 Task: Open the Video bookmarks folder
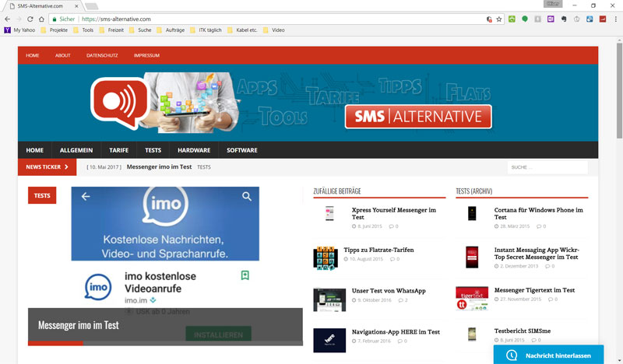tap(274, 30)
